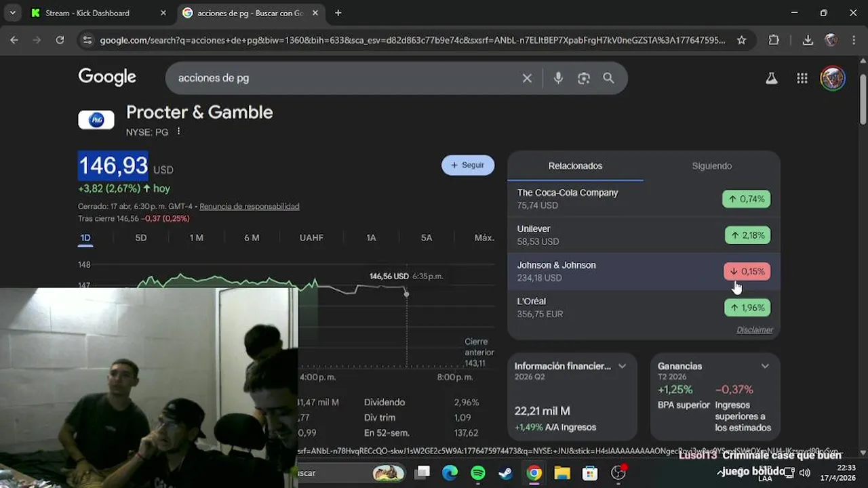This screenshot has width=868, height=488.
Task: Open Steam from the taskbar
Action: [506, 472]
